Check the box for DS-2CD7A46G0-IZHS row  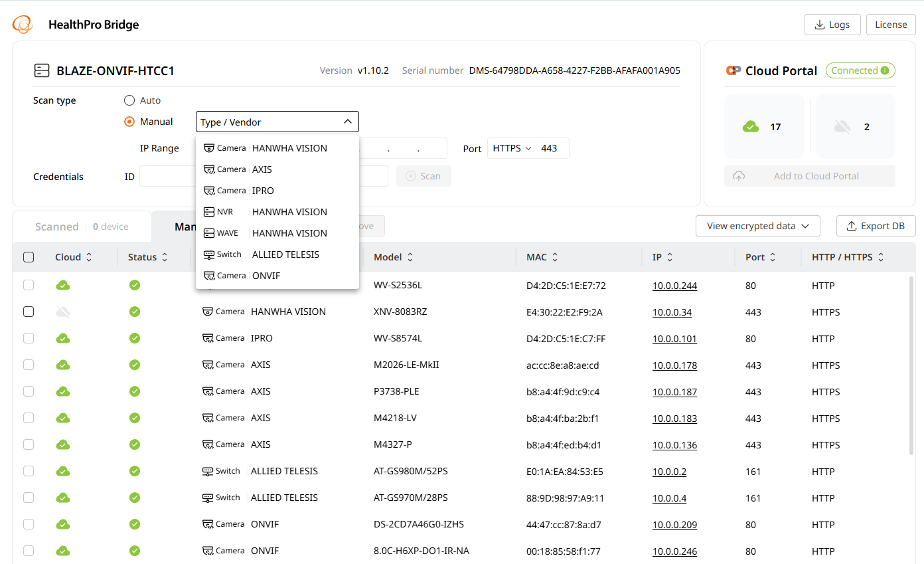[29, 524]
